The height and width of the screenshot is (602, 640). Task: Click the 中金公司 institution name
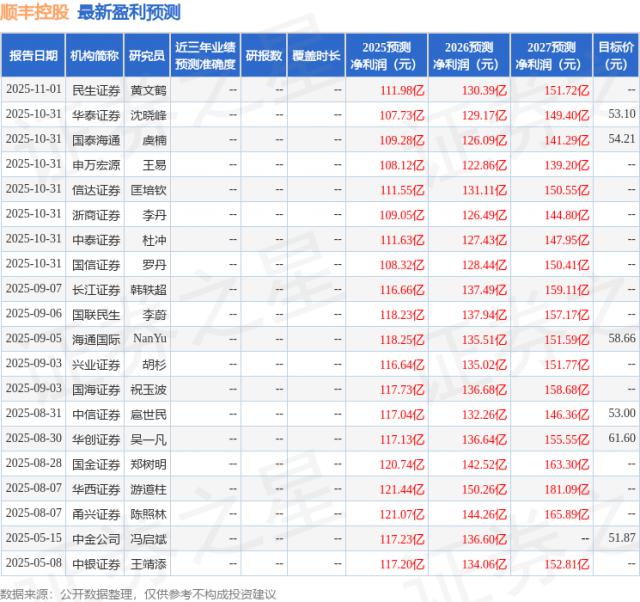click(95, 539)
